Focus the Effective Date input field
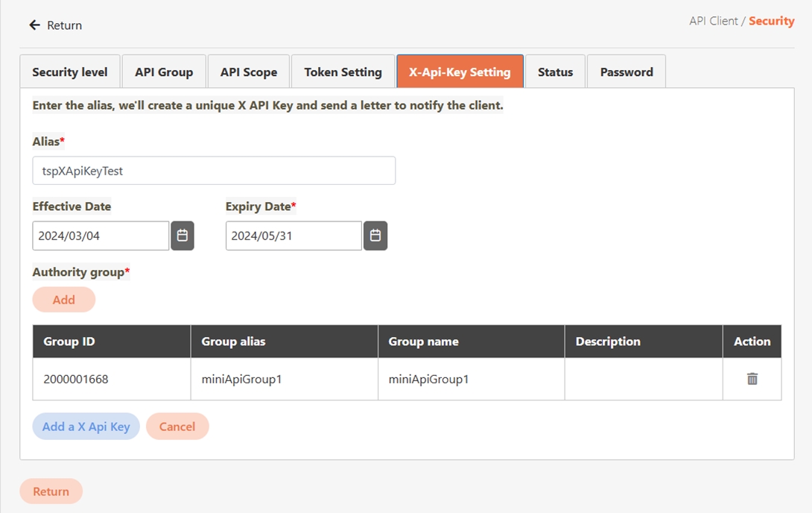The image size is (812, 513). pos(101,236)
